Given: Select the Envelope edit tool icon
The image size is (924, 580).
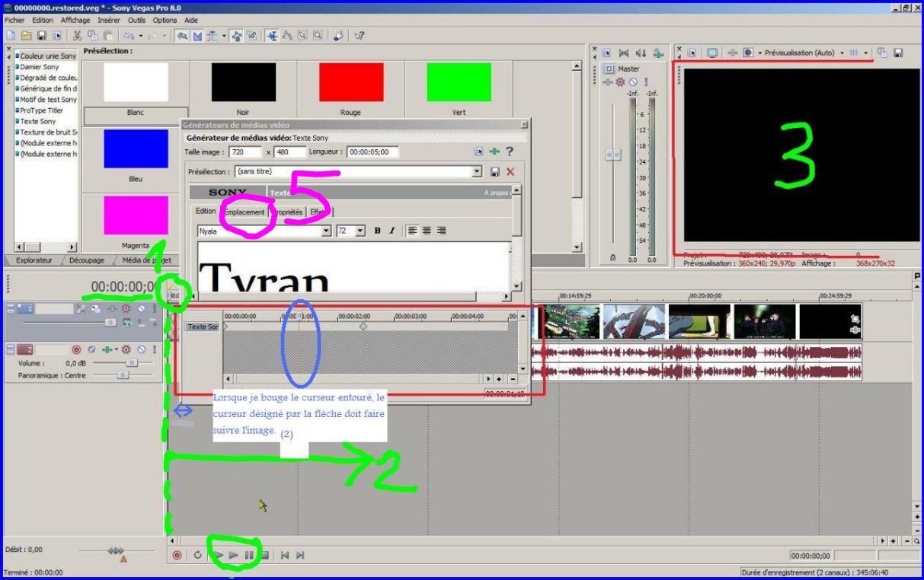Looking at the screenshot, I should point(286,35).
